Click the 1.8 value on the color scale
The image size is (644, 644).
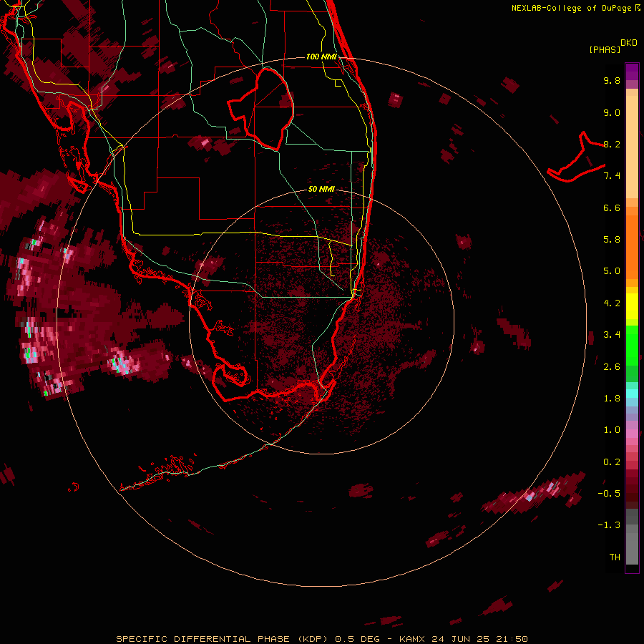[x=612, y=399]
